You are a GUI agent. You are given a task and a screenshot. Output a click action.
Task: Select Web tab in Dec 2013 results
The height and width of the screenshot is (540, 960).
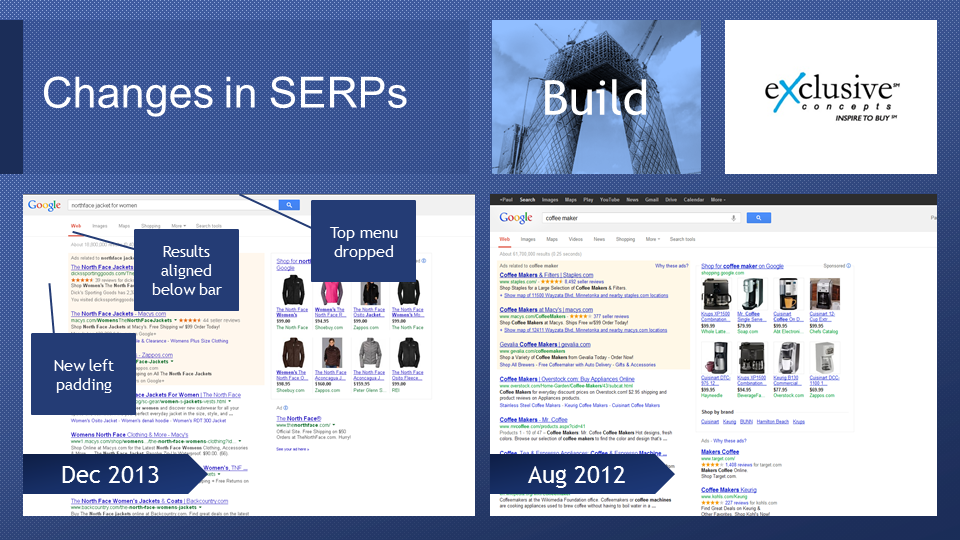pos(76,226)
